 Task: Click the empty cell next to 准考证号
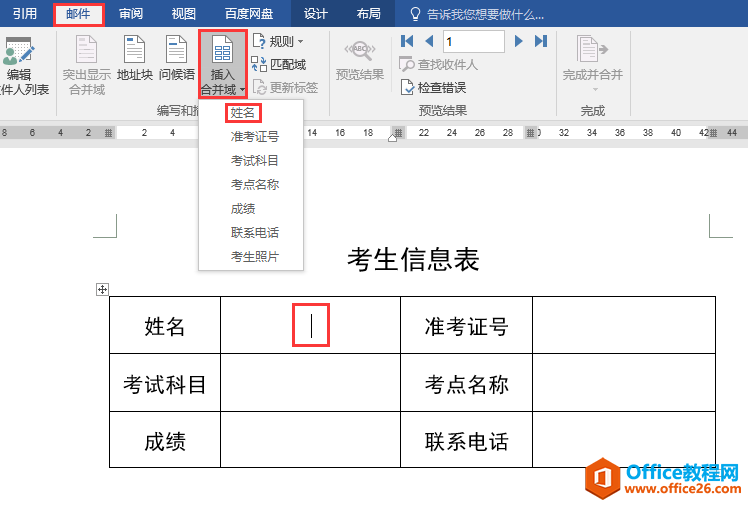click(624, 325)
